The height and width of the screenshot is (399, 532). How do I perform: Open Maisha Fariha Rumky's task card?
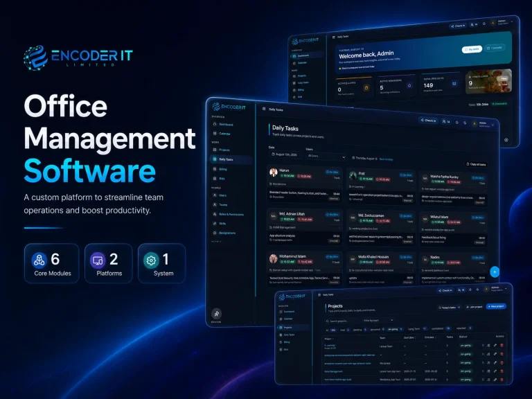click(453, 188)
